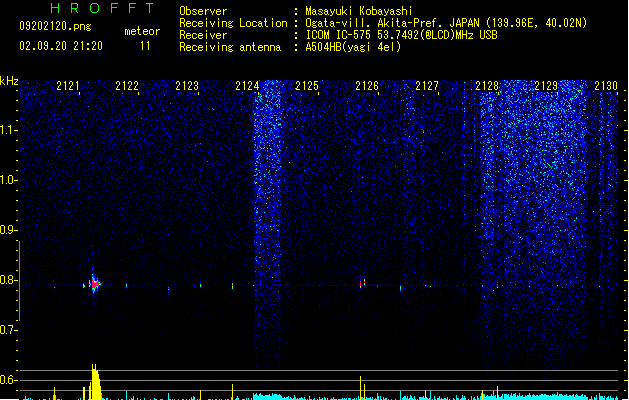Click the tall yellow peak in the level graph
The width and height of the screenshot is (629, 400).
tap(95, 382)
